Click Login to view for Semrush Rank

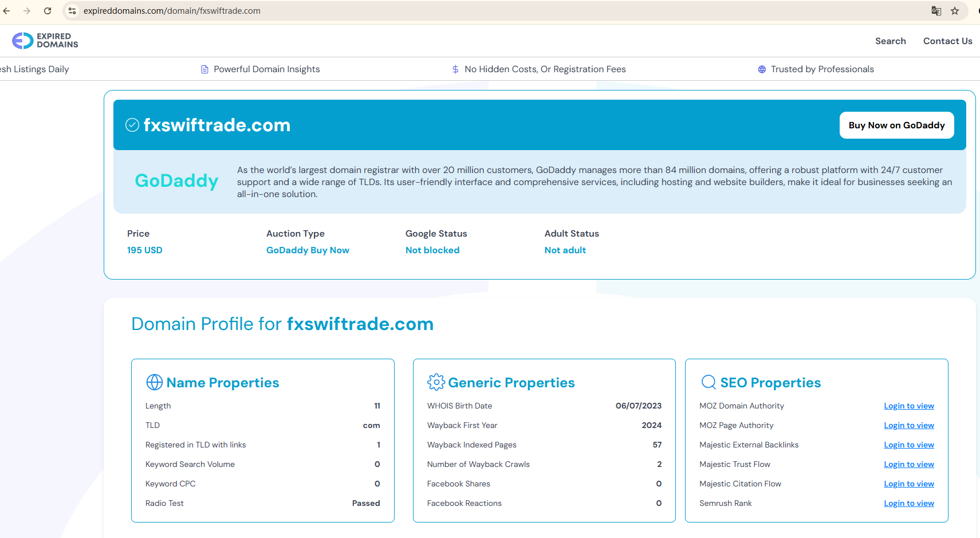pos(909,504)
